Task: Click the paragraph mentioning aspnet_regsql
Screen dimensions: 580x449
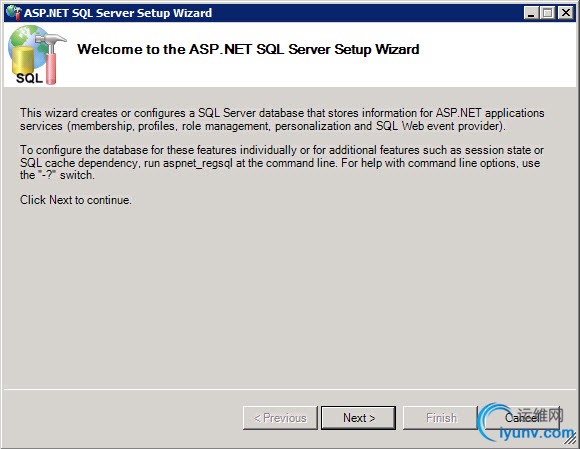Action: tap(282, 162)
